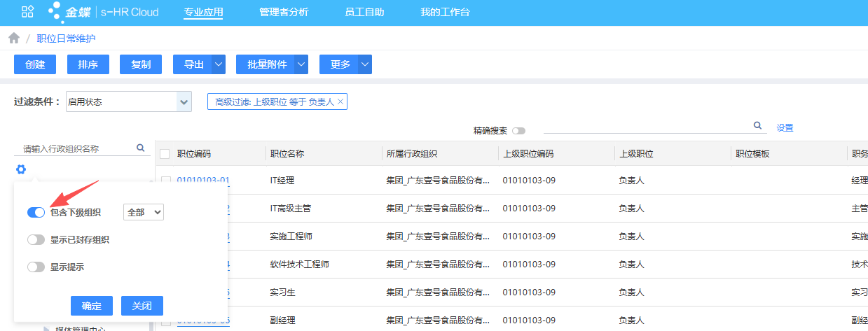
Task: Switch to the 管理者分析 tab
Action: [284, 12]
